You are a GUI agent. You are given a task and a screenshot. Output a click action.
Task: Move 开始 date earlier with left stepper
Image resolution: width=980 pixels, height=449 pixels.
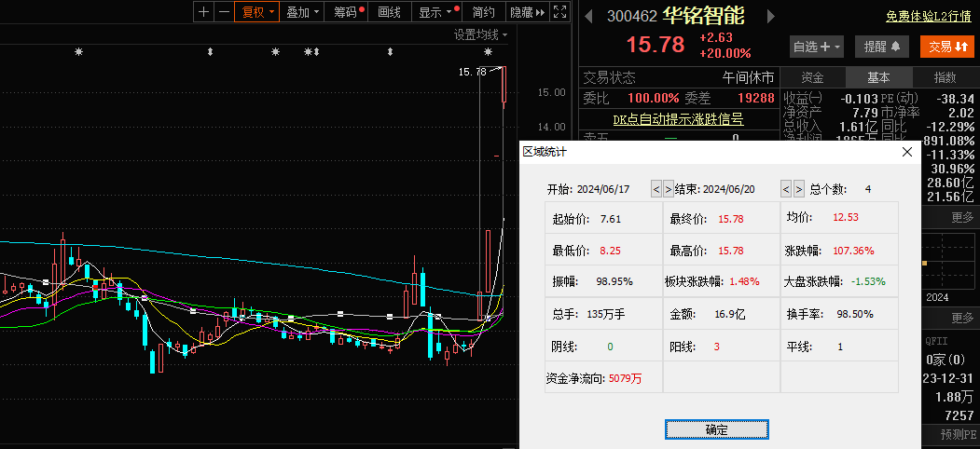pyautogui.click(x=656, y=188)
